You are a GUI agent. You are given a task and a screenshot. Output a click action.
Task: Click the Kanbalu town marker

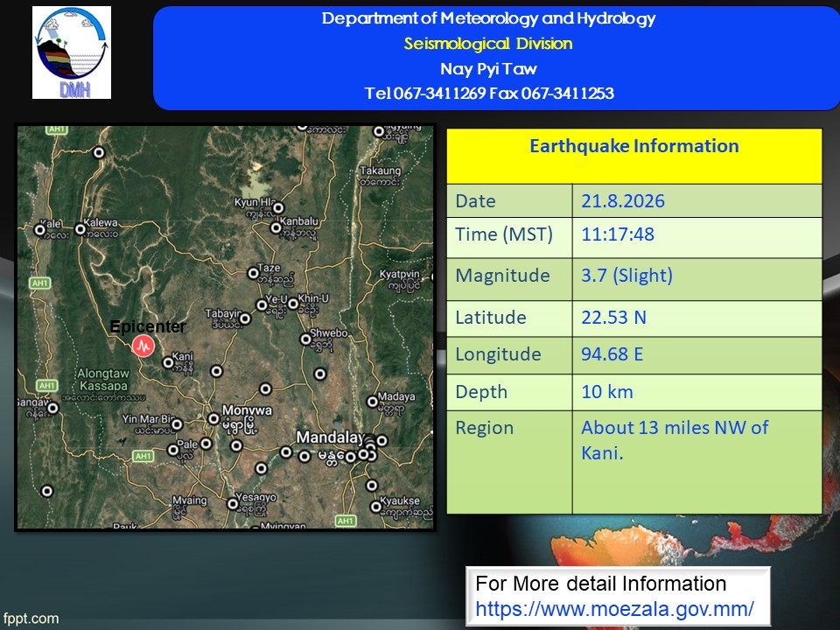click(x=276, y=227)
